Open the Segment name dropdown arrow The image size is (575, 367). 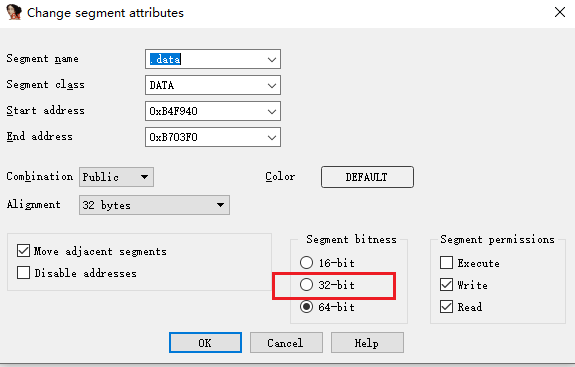tap(272, 59)
